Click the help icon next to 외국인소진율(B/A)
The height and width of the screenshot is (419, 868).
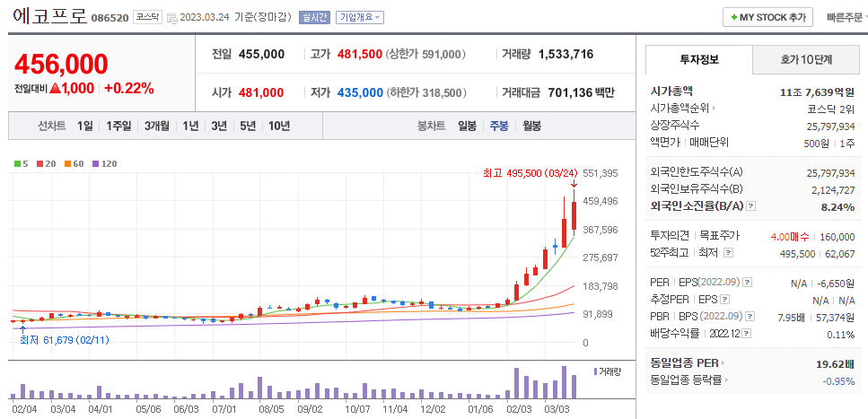tap(751, 206)
